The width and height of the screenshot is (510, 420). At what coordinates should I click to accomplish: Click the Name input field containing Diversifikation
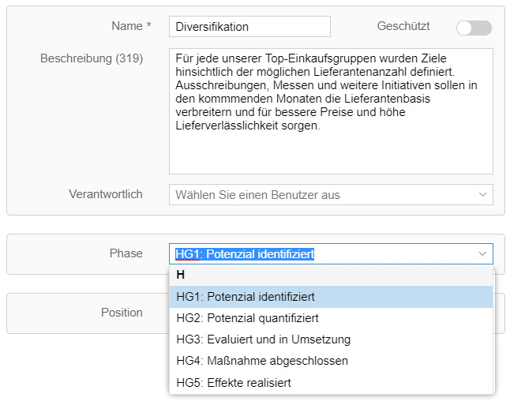pyautogui.click(x=249, y=27)
